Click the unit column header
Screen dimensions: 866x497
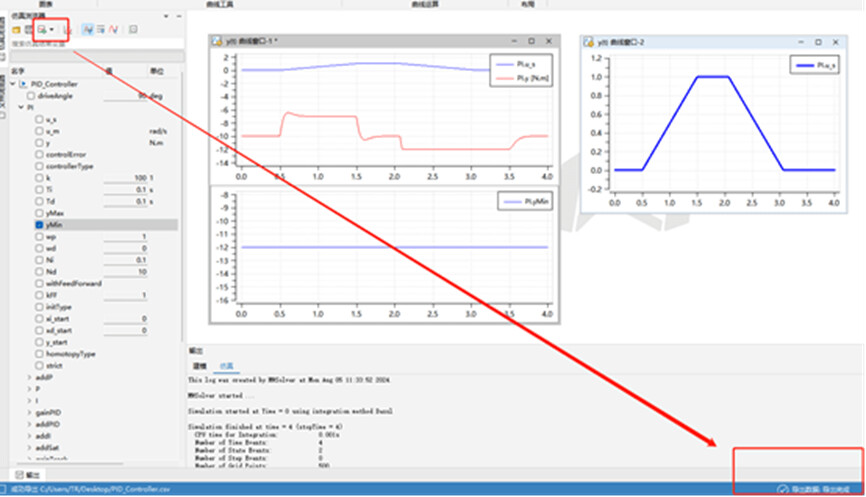pos(157,71)
